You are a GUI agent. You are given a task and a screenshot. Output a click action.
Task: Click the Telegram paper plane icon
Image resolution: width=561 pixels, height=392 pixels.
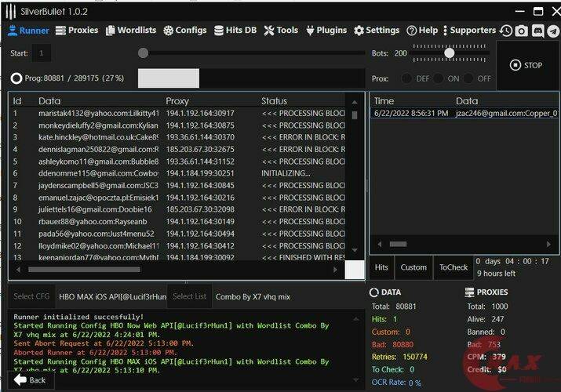(x=552, y=31)
